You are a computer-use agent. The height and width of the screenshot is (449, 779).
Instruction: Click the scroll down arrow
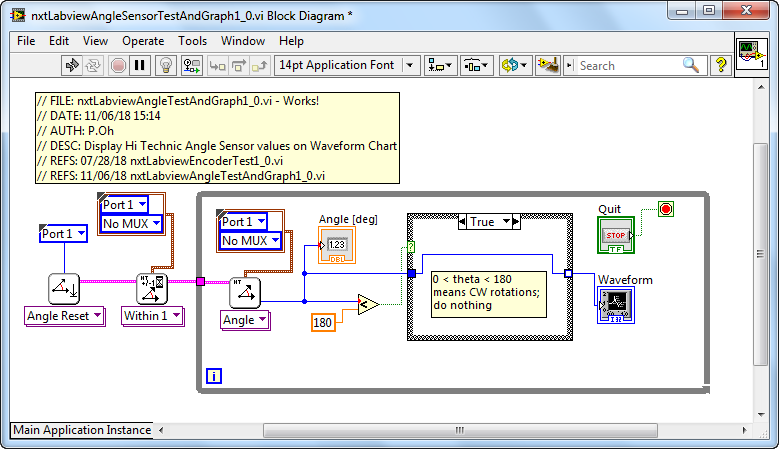tap(761, 414)
